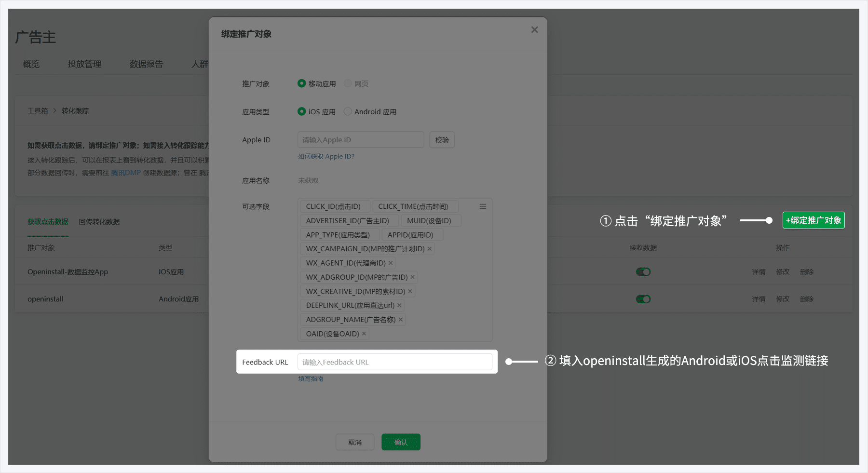Image resolution: width=868 pixels, height=473 pixels.
Task: Click the CLICK_ID(点击ID) field tag
Action: point(335,206)
